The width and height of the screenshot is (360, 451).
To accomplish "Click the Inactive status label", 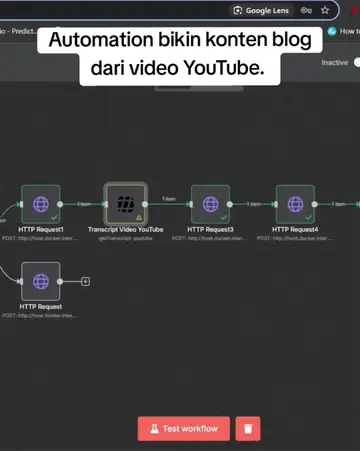I will click(335, 63).
